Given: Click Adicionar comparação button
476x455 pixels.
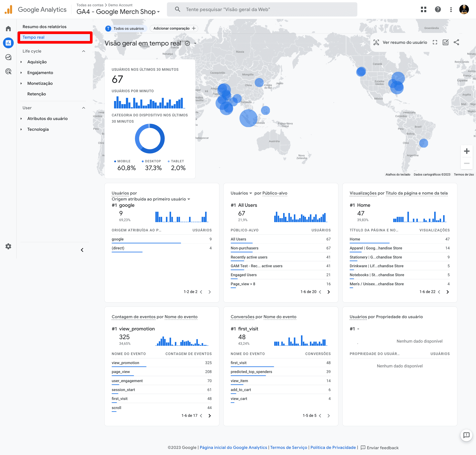Looking at the screenshot, I should [174, 29].
